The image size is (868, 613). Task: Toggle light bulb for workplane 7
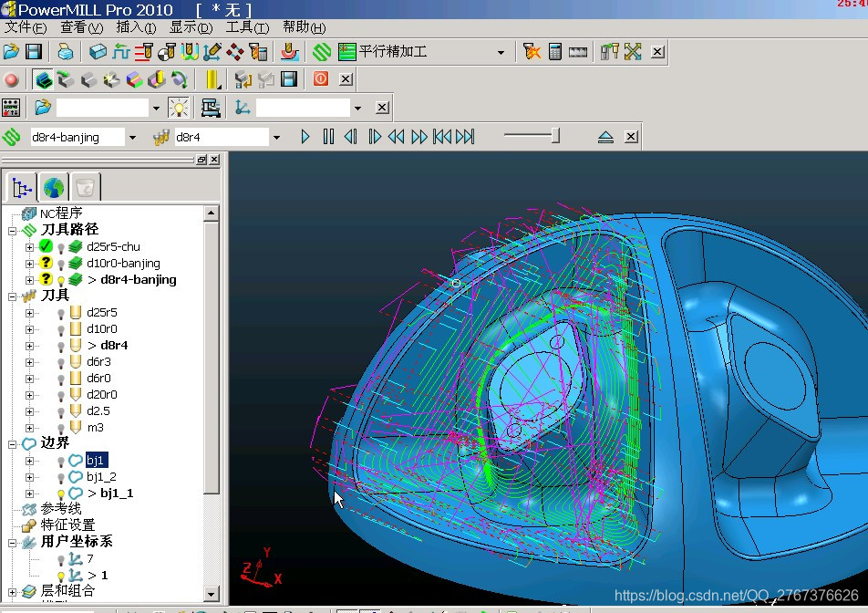click(x=61, y=560)
